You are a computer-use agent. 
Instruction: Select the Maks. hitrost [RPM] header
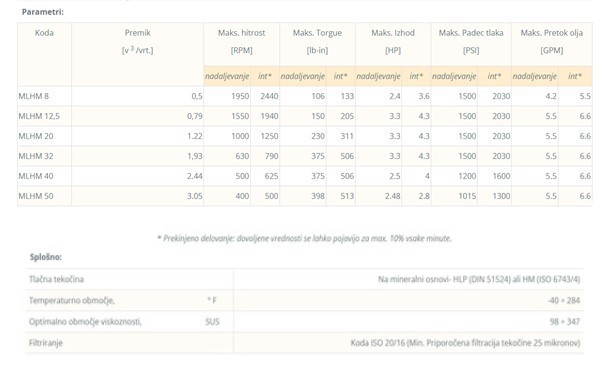coord(242,41)
